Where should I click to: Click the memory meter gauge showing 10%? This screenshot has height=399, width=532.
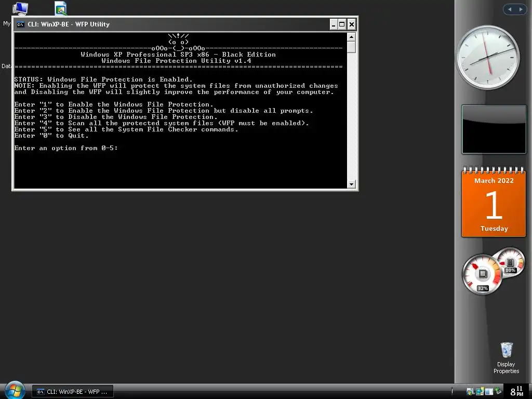tap(510, 262)
